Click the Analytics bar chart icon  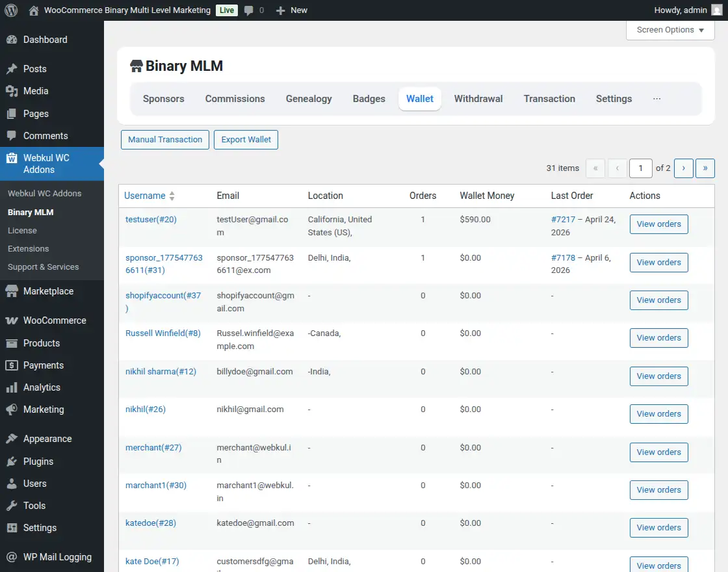tap(12, 387)
